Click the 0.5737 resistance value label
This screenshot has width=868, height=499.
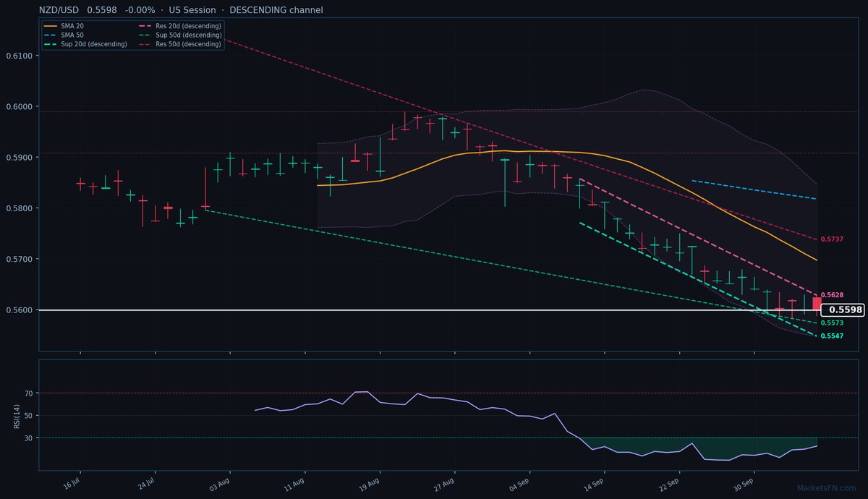pyautogui.click(x=832, y=239)
